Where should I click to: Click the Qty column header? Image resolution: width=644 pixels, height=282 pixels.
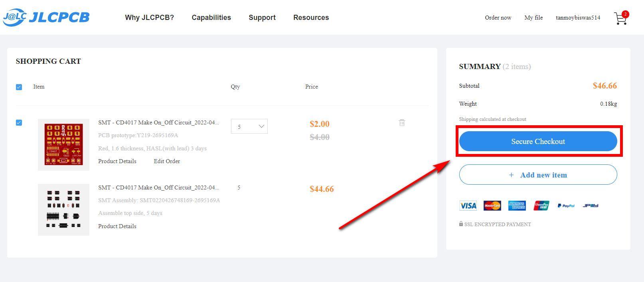235,87
